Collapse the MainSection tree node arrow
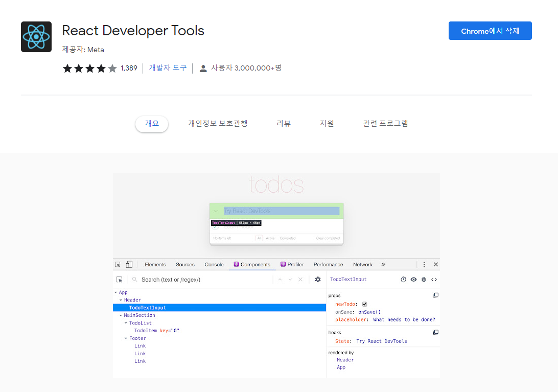 click(121, 315)
